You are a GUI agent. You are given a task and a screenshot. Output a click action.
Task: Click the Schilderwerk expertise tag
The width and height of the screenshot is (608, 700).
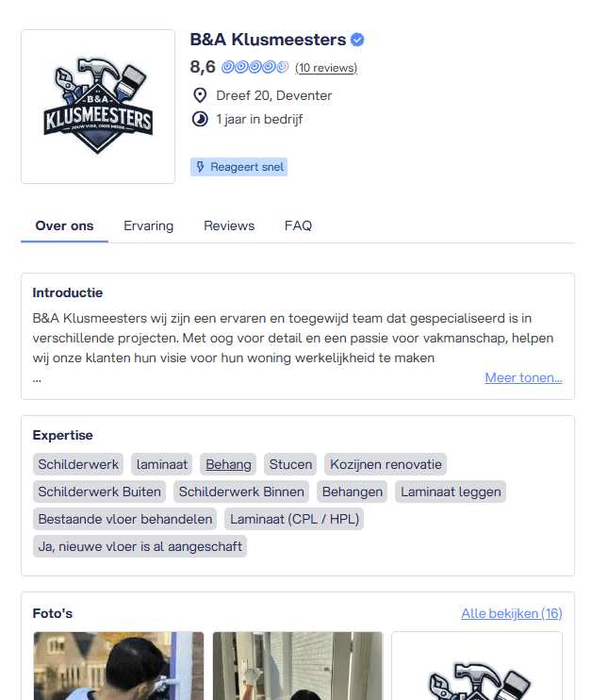click(x=78, y=464)
